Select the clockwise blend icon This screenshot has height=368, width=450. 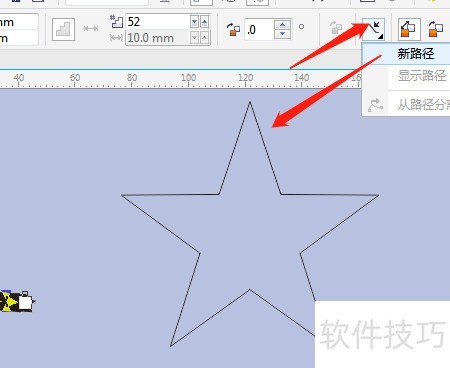[x=436, y=29]
